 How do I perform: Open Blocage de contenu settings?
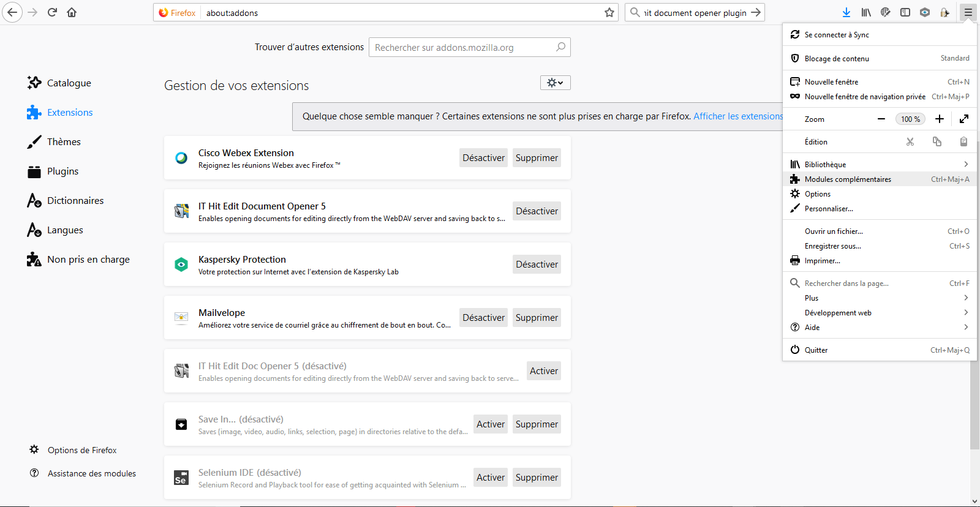click(x=880, y=58)
